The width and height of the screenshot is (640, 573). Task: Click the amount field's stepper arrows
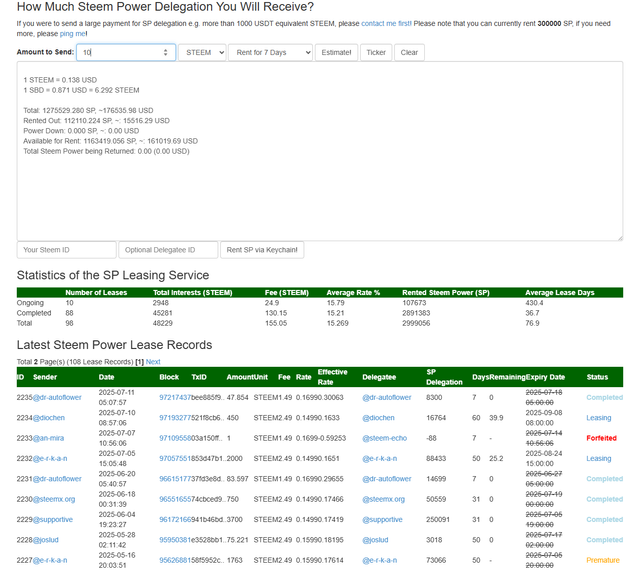165,52
